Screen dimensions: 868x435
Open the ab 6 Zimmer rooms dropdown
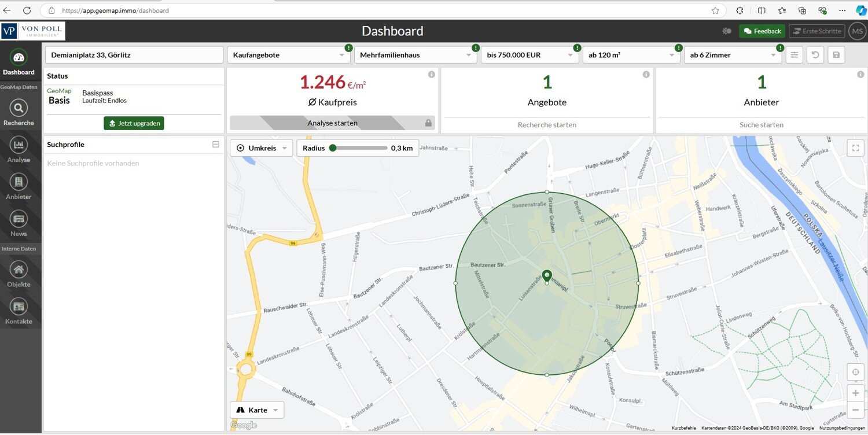733,55
